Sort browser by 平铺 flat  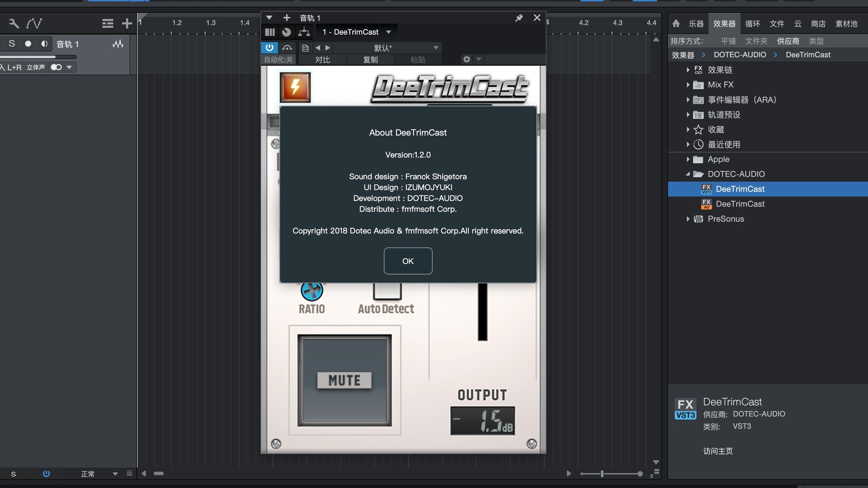pyautogui.click(x=728, y=41)
